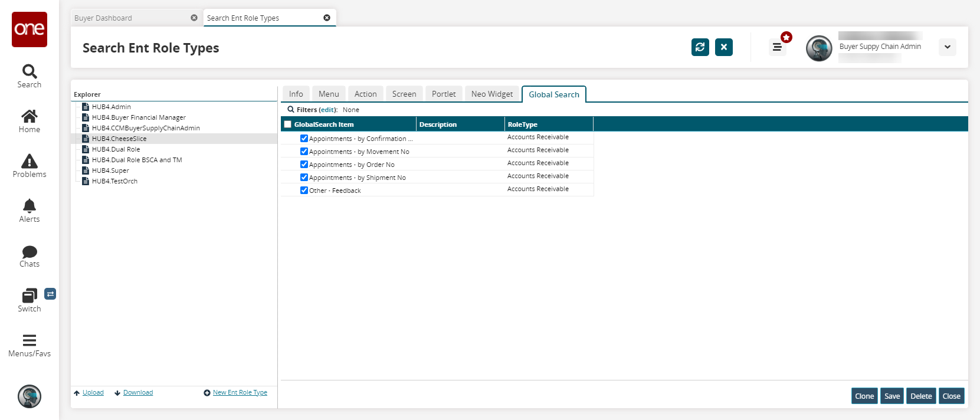The width and height of the screenshot is (980, 420).
Task: Go to Home in left sidebar
Action: click(29, 121)
